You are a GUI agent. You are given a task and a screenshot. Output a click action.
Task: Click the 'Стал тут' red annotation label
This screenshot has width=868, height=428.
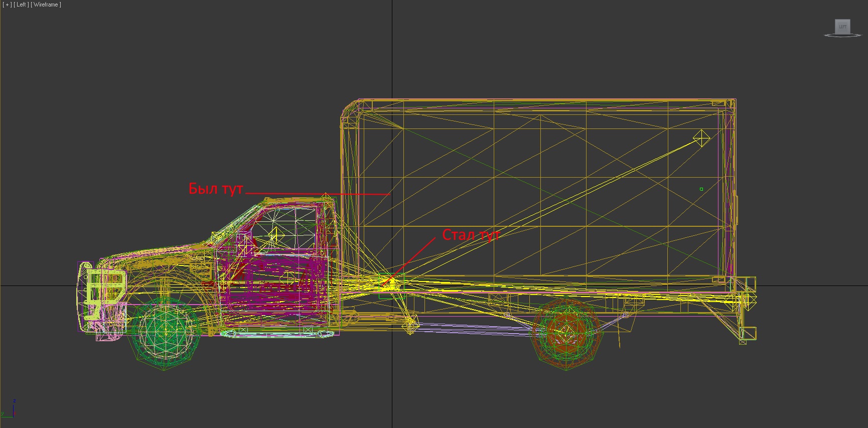pyautogui.click(x=471, y=235)
